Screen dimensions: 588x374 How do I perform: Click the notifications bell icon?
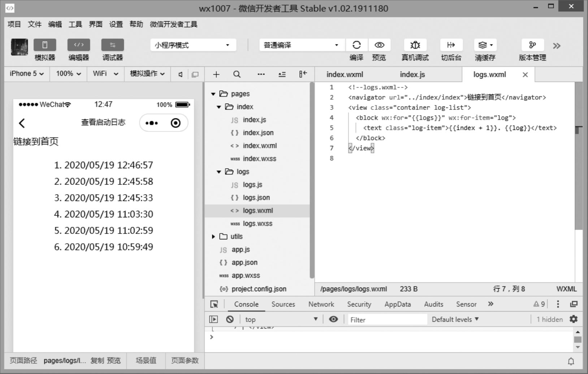click(571, 361)
